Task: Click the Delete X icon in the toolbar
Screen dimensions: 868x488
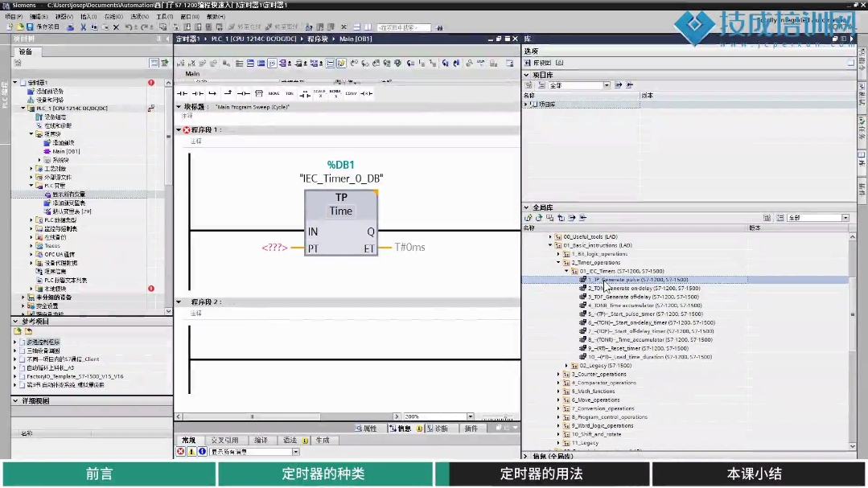Action: [x=116, y=27]
